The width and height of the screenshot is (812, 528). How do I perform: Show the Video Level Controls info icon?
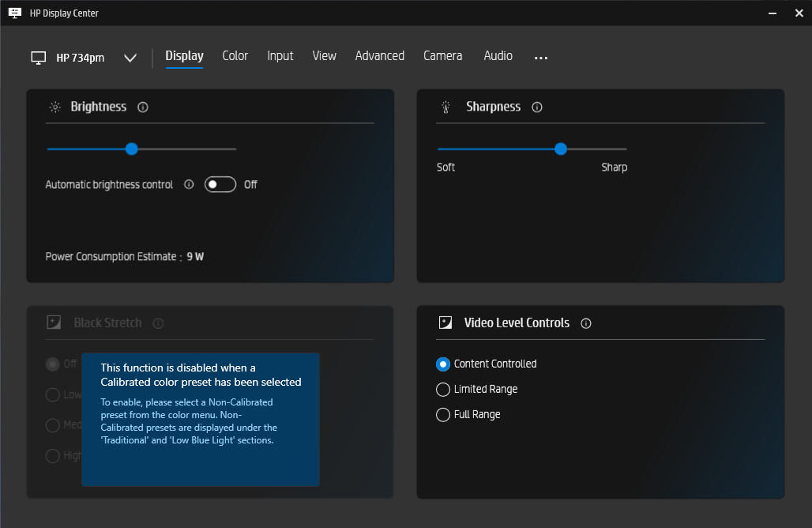click(585, 323)
